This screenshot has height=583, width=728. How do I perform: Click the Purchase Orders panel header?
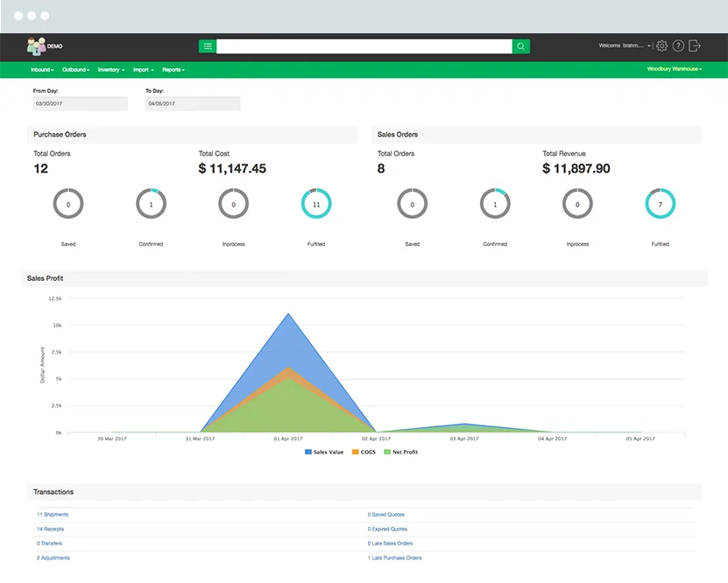[192, 135]
